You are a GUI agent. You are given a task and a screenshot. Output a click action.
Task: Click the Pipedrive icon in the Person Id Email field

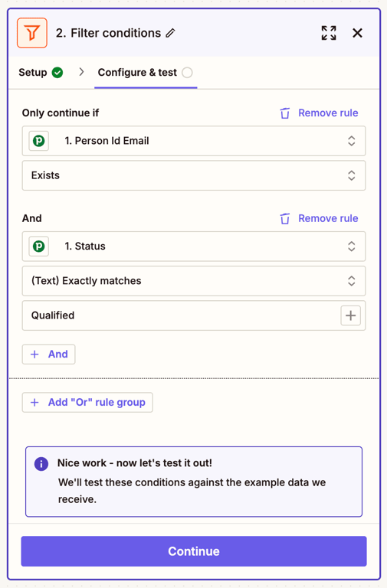coord(39,141)
